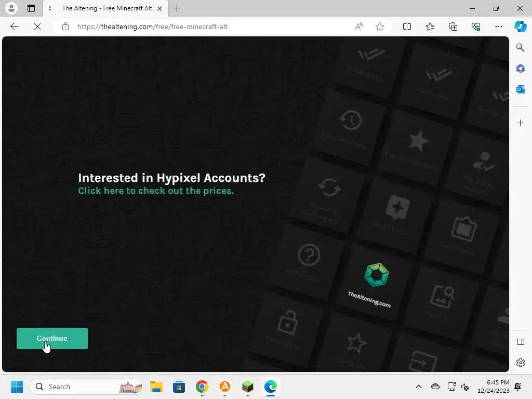Click the green Continue button
The image size is (532, 399).
(x=52, y=338)
